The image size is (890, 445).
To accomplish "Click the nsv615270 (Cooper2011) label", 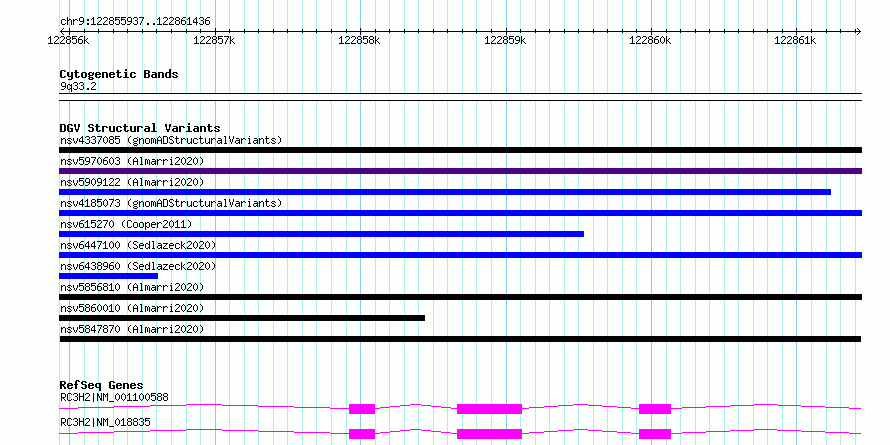I will tap(126, 224).
